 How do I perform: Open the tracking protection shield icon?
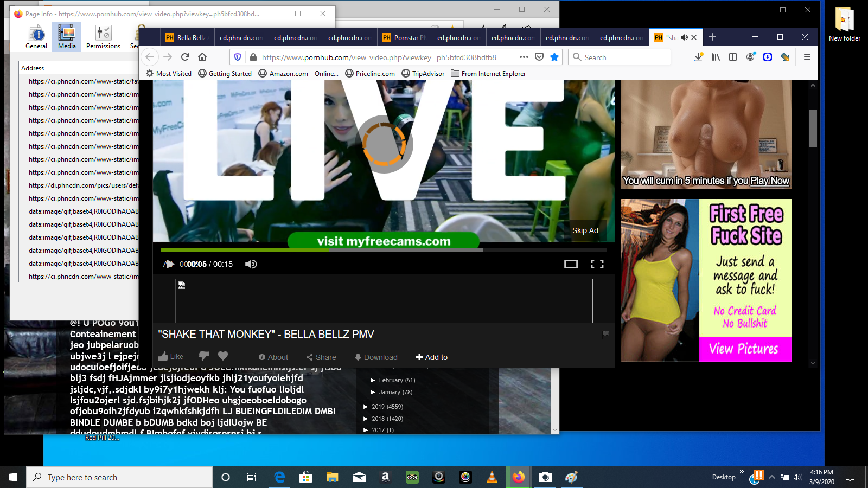tap(238, 57)
